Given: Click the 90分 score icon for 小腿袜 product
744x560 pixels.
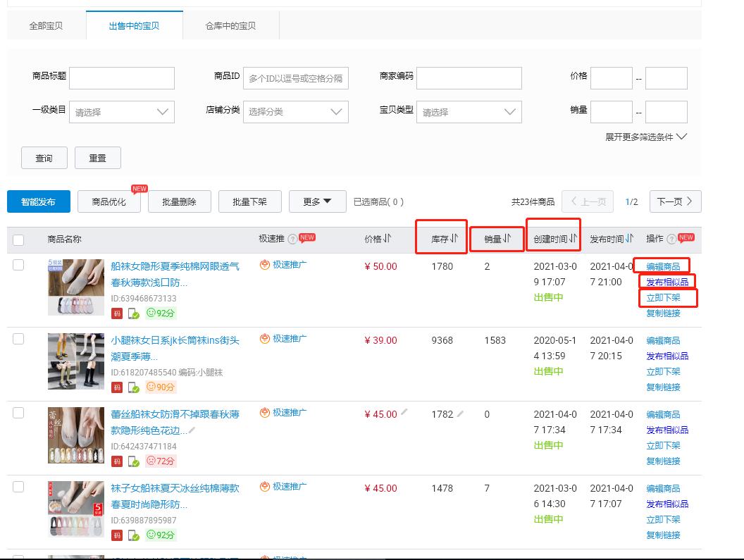Looking at the screenshot, I should pyautogui.click(x=159, y=387).
